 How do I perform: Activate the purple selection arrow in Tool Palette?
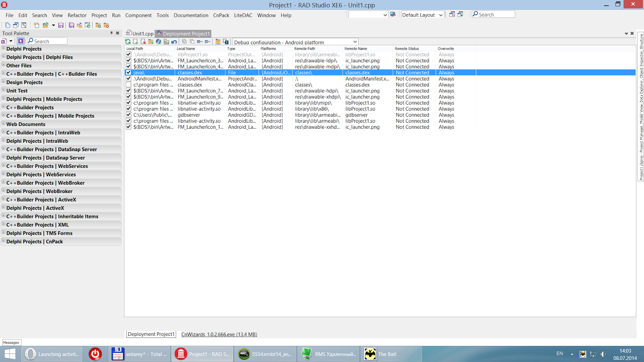point(21,41)
